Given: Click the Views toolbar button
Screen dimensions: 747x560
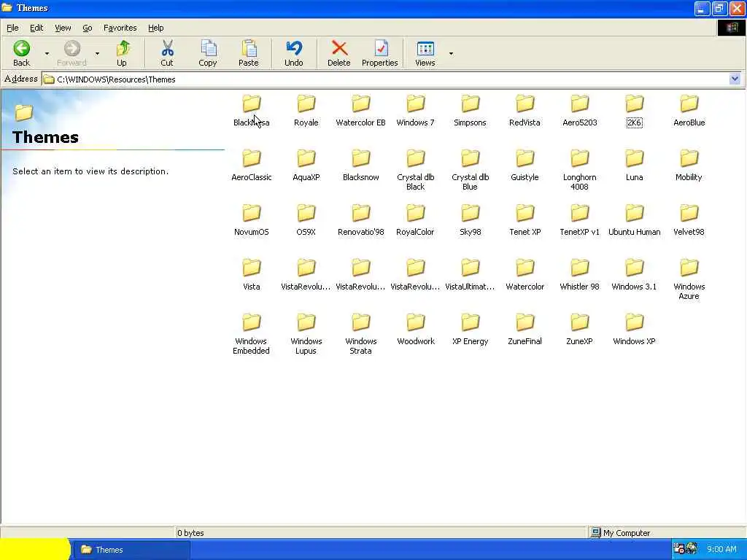Looking at the screenshot, I should pos(425,53).
